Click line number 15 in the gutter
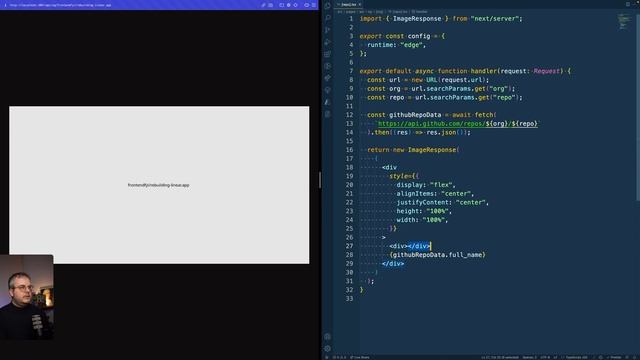The width and height of the screenshot is (640, 360). (349, 141)
